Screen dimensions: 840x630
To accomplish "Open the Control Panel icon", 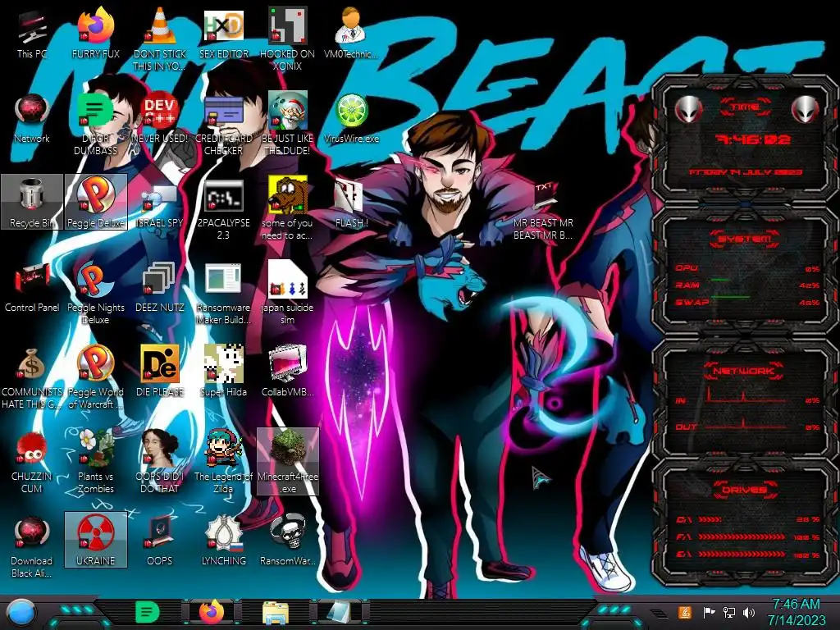I will click(32, 288).
